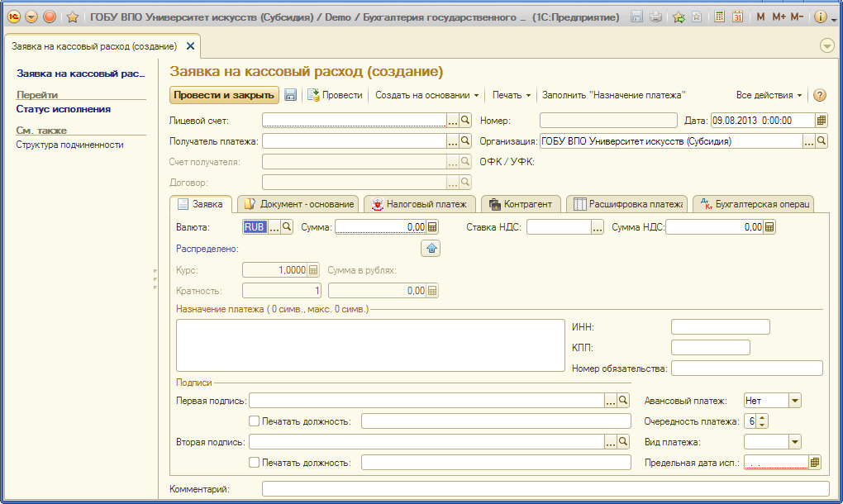Click the info icon in title bar
The image size is (843, 504).
(820, 17)
